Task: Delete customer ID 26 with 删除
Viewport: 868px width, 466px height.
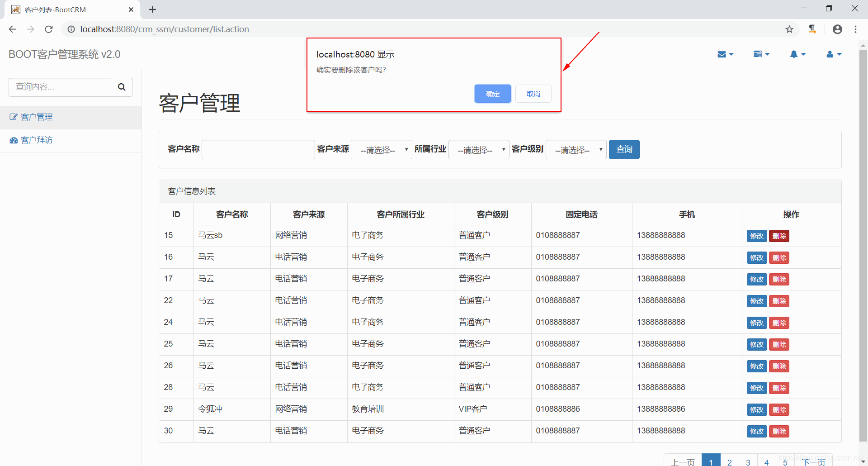Action: click(x=779, y=366)
